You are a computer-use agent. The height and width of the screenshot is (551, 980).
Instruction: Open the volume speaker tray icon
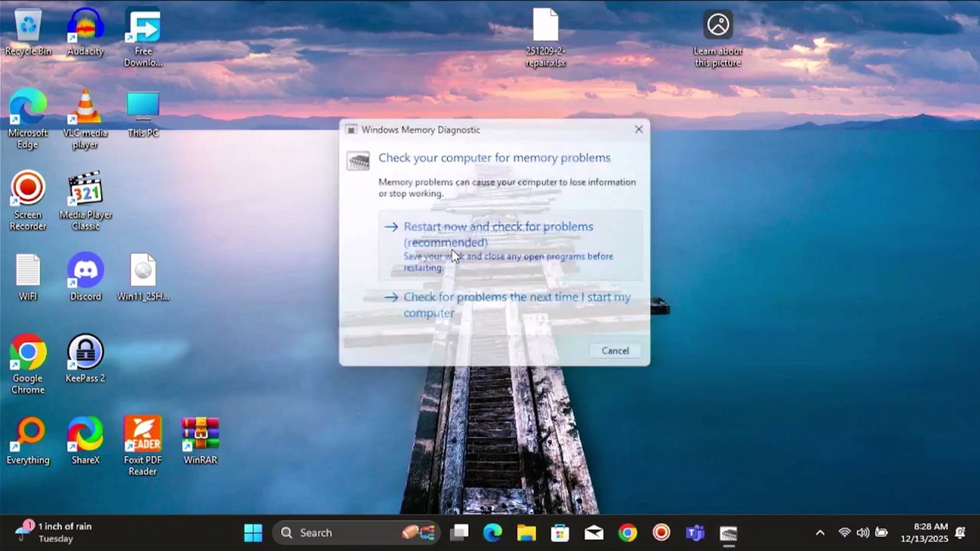(863, 533)
